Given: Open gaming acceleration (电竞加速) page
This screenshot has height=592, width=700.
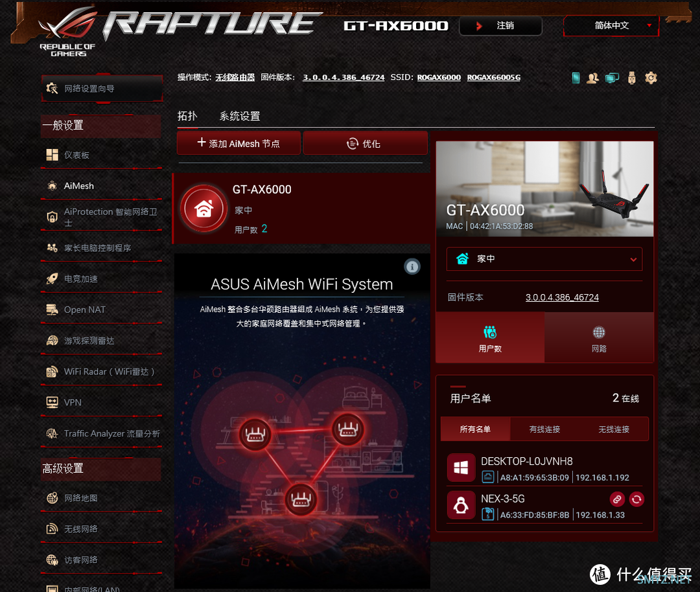Looking at the screenshot, I should pyautogui.click(x=102, y=279).
